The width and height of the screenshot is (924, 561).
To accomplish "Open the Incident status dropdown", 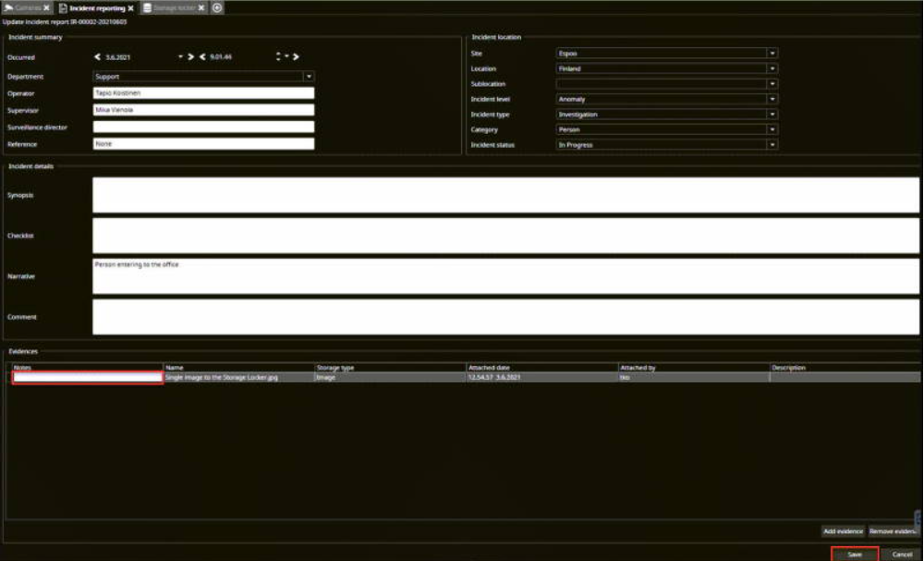I will click(772, 145).
